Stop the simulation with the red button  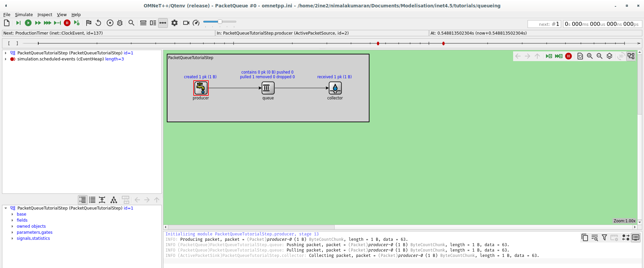(67, 23)
